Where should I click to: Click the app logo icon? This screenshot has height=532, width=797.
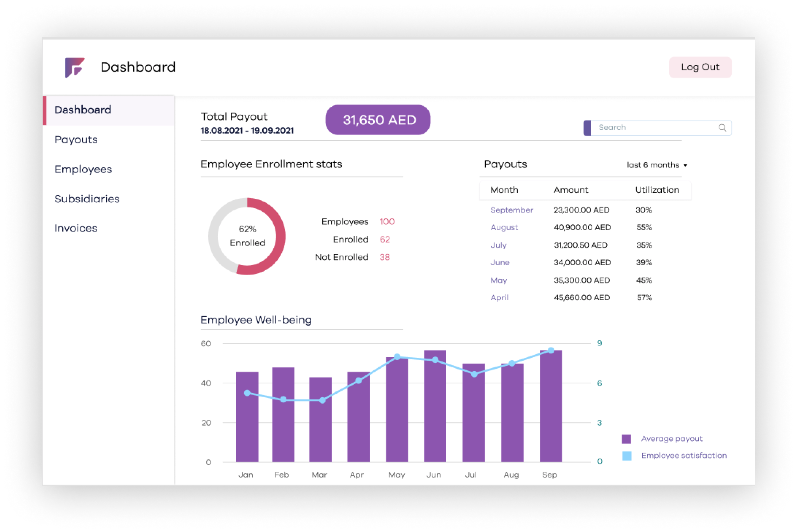(x=75, y=67)
